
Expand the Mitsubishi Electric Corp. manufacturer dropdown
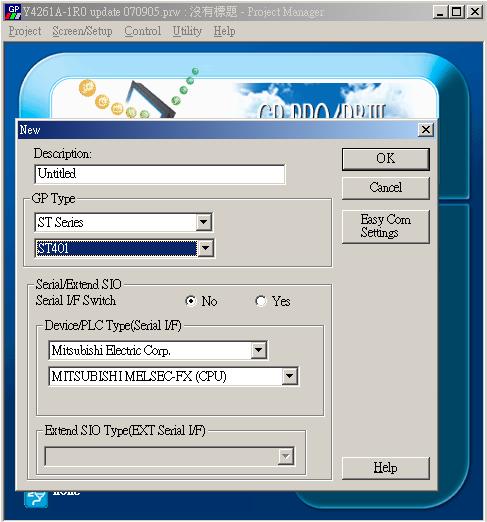259,350
